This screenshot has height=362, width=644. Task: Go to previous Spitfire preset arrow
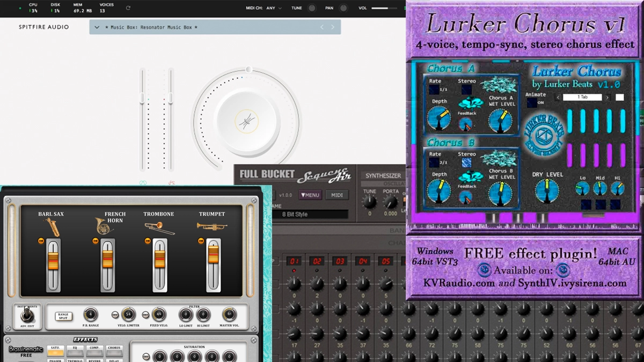pos(322,27)
